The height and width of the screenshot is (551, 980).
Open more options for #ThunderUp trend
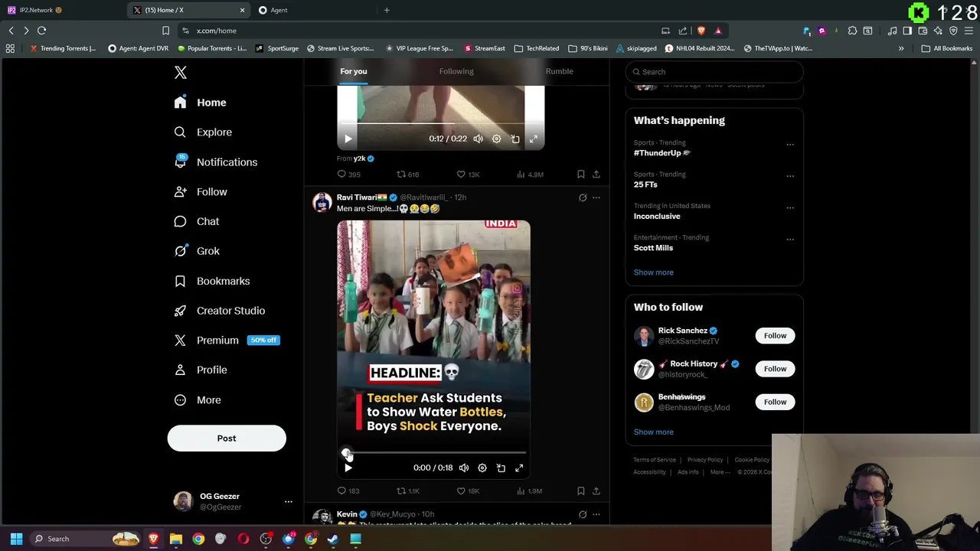[x=790, y=145]
